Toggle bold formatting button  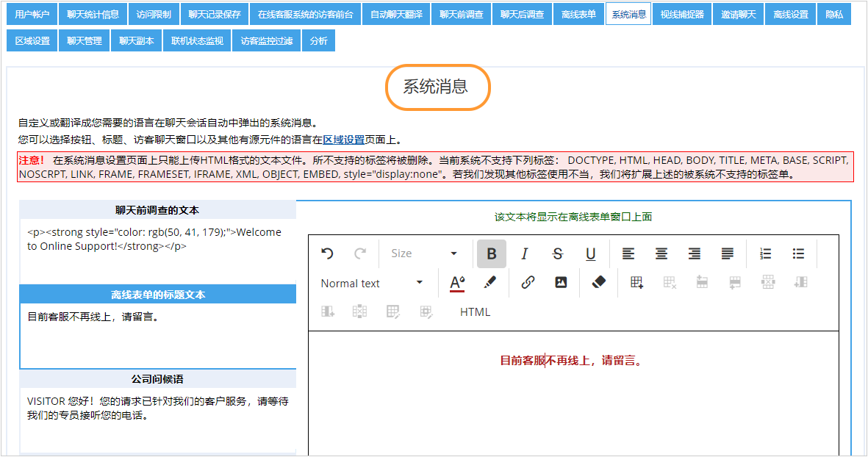click(492, 254)
